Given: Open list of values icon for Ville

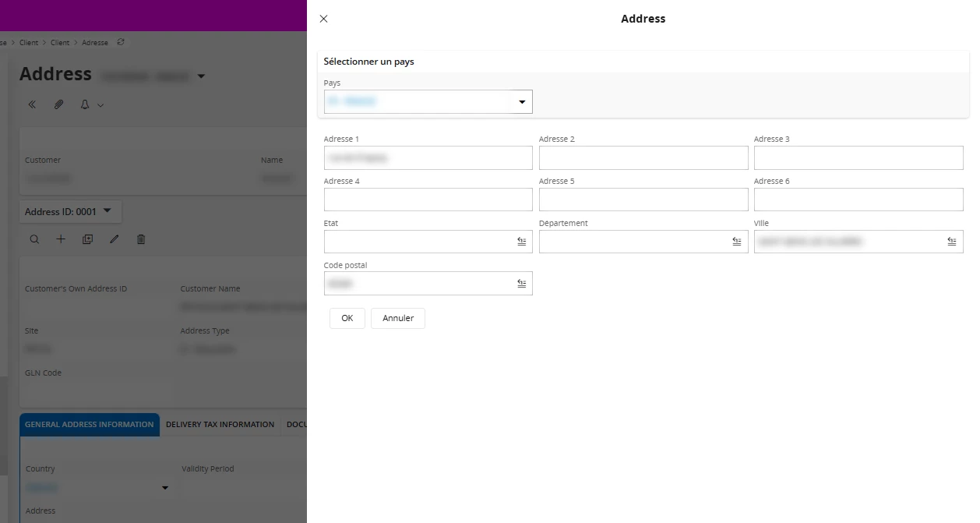Looking at the screenshot, I should pos(952,242).
